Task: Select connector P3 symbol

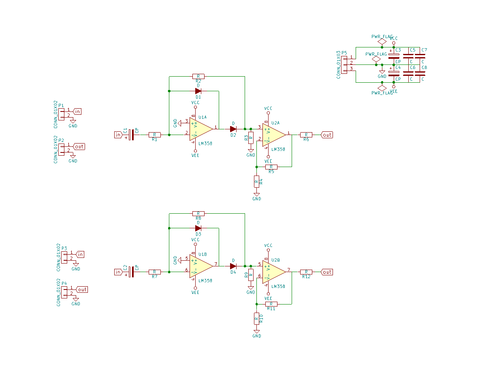Action: [64, 257]
